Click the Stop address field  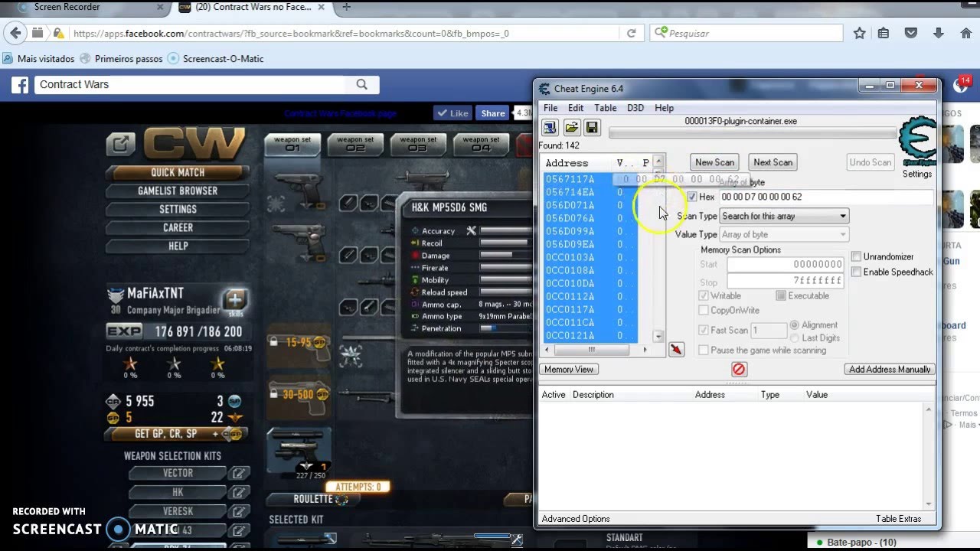point(786,281)
